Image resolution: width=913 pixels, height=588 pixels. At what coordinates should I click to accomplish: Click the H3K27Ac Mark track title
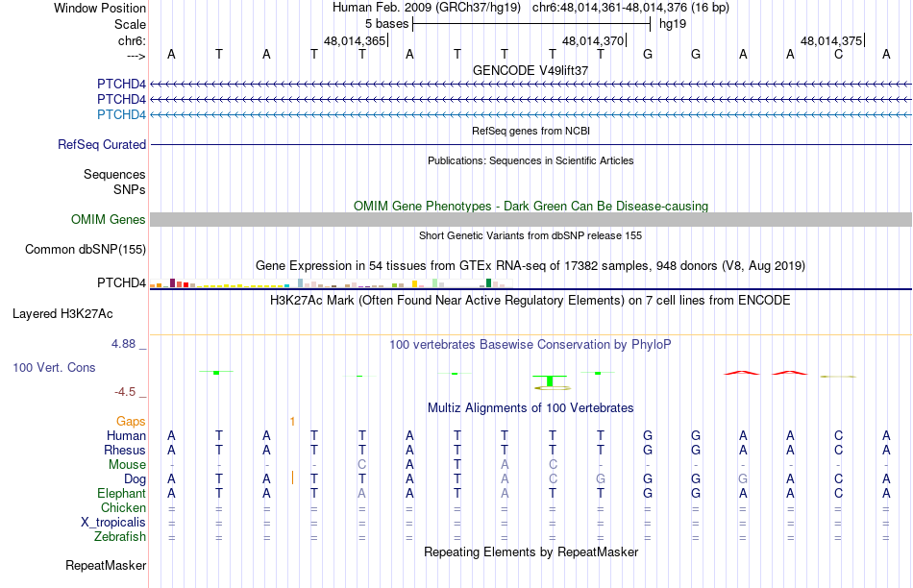pyautogui.click(x=531, y=301)
